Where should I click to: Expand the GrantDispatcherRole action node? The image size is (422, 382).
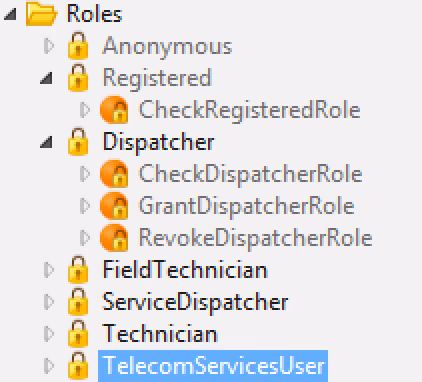point(85,206)
